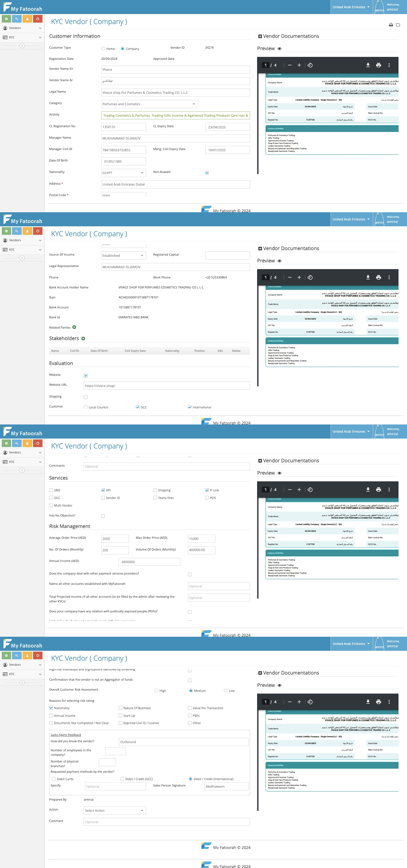Open Source Of Income dropdown
The image size is (407, 868).
124,255
